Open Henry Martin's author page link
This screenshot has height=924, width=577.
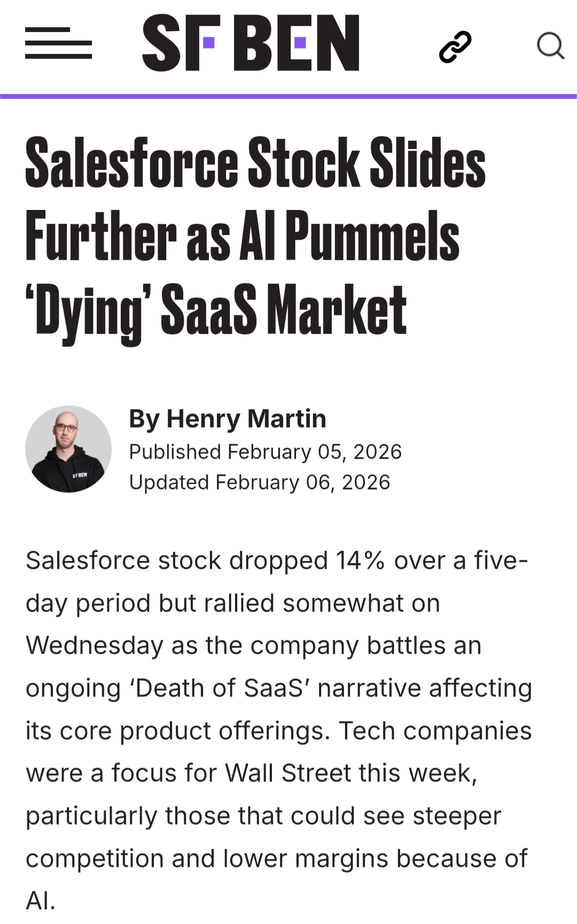pyautogui.click(x=246, y=418)
